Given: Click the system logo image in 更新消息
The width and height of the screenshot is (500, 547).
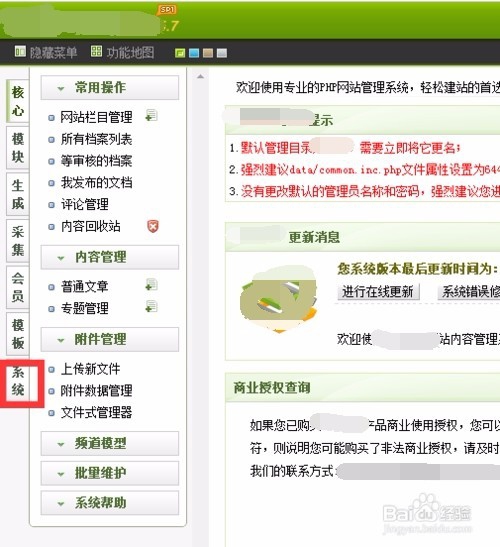Looking at the screenshot, I should 279,300.
